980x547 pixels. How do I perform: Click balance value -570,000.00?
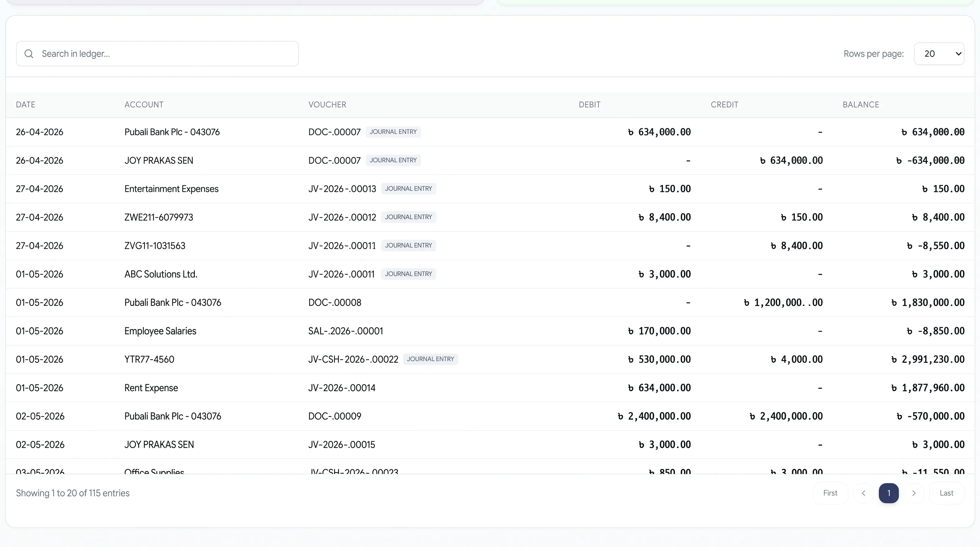(931, 416)
